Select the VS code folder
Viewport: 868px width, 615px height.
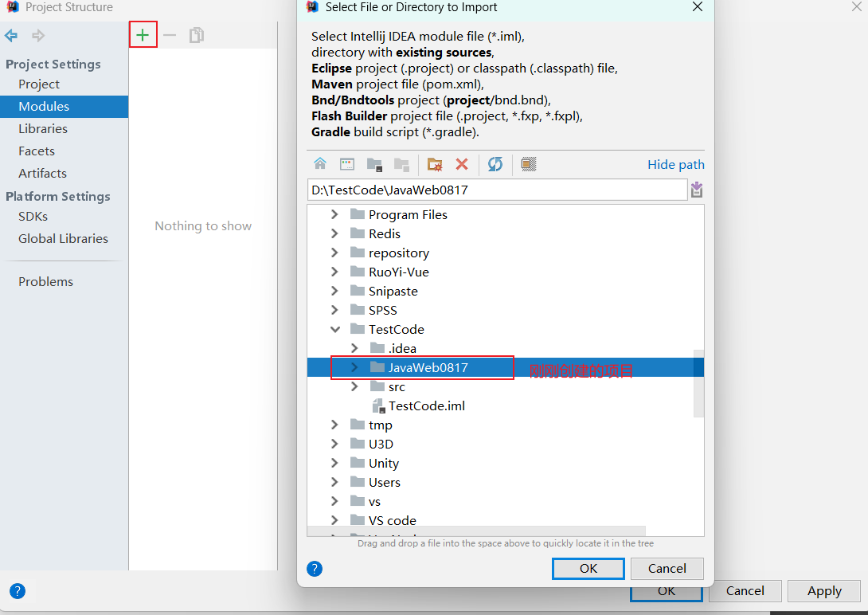pyautogui.click(x=392, y=520)
